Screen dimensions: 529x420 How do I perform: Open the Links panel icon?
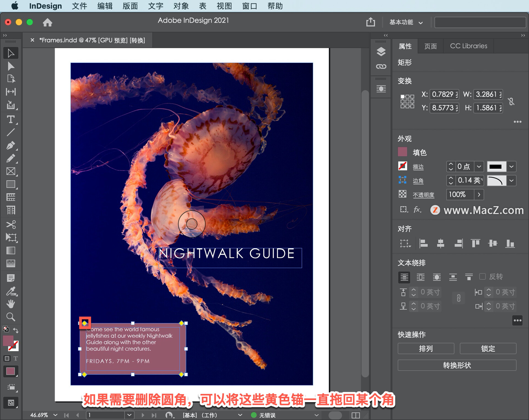pos(381,67)
